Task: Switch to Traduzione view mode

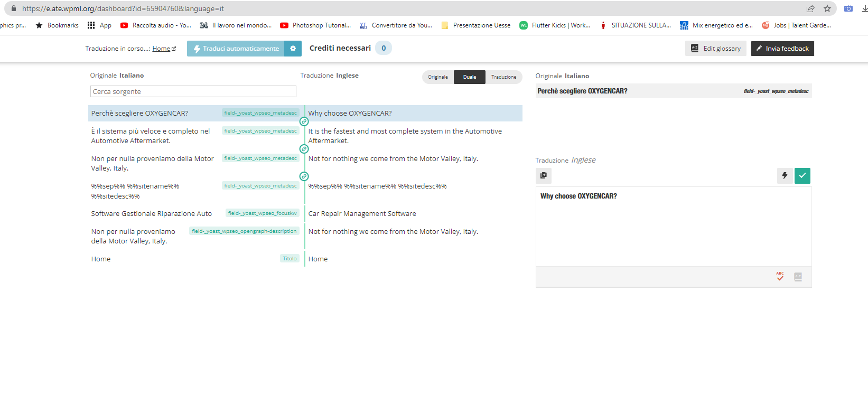Action: [x=504, y=77]
